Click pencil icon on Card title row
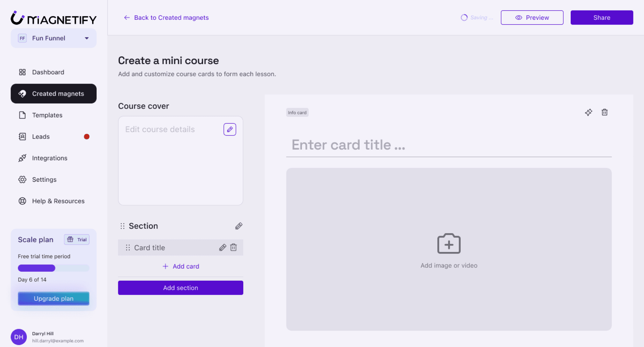This screenshot has height=347, width=644. tap(223, 247)
